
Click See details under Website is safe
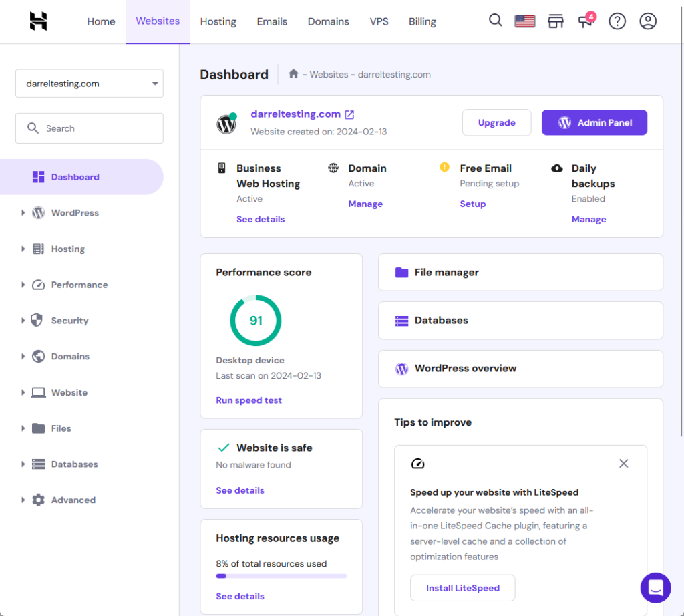240,490
